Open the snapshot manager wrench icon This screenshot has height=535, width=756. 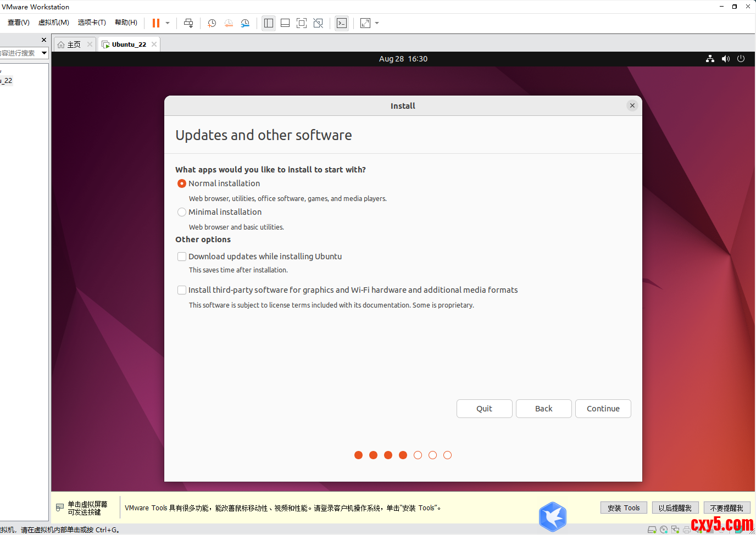click(245, 23)
